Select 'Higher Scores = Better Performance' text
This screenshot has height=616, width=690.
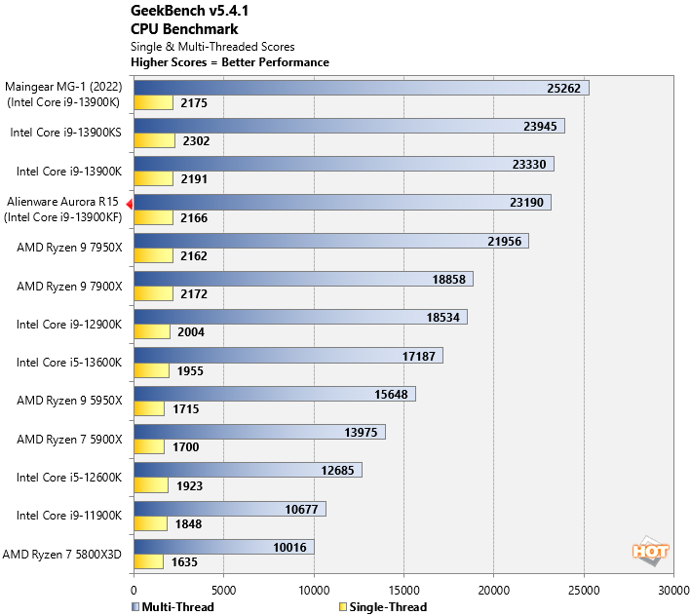(230, 62)
